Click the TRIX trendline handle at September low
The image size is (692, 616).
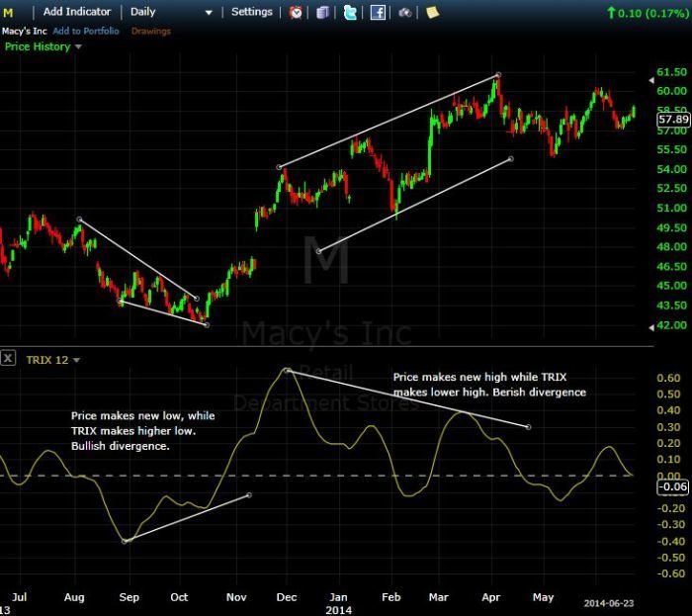point(125,541)
